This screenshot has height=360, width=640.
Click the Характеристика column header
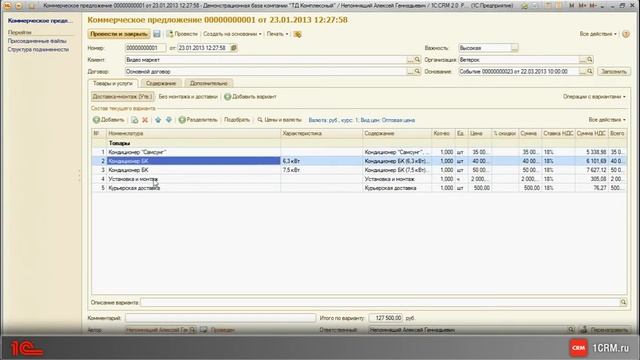[322, 133]
